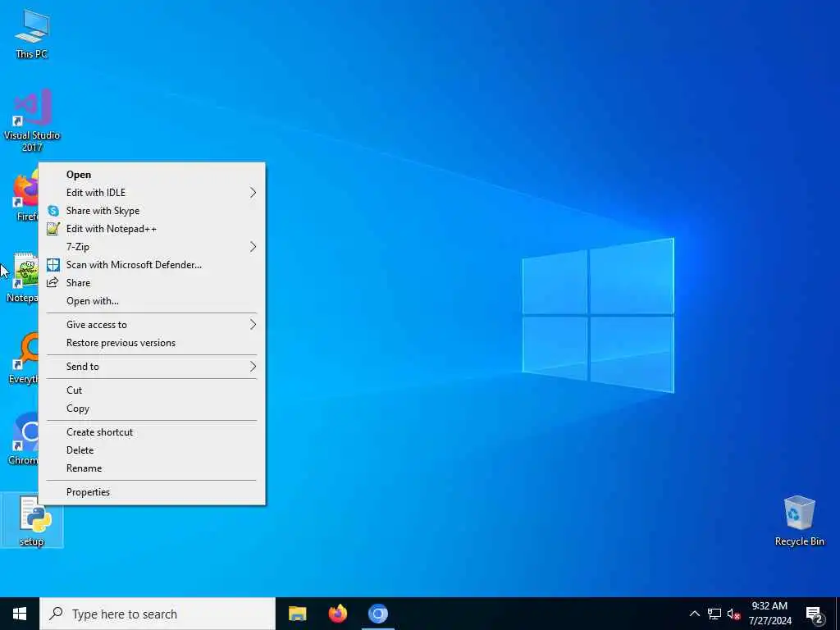Expand the Send to submenu arrow
The image size is (840, 630).
(x=253, y=367)
